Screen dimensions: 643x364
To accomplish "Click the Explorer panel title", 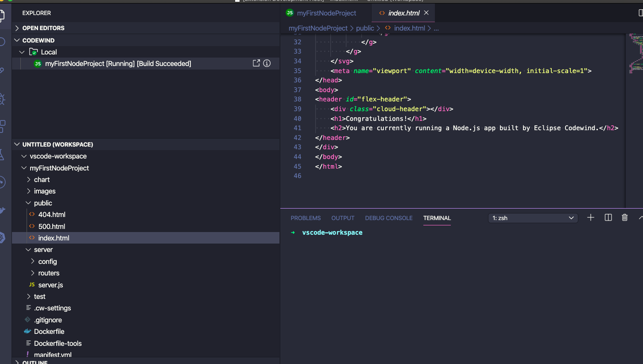I will click(37, 13).
